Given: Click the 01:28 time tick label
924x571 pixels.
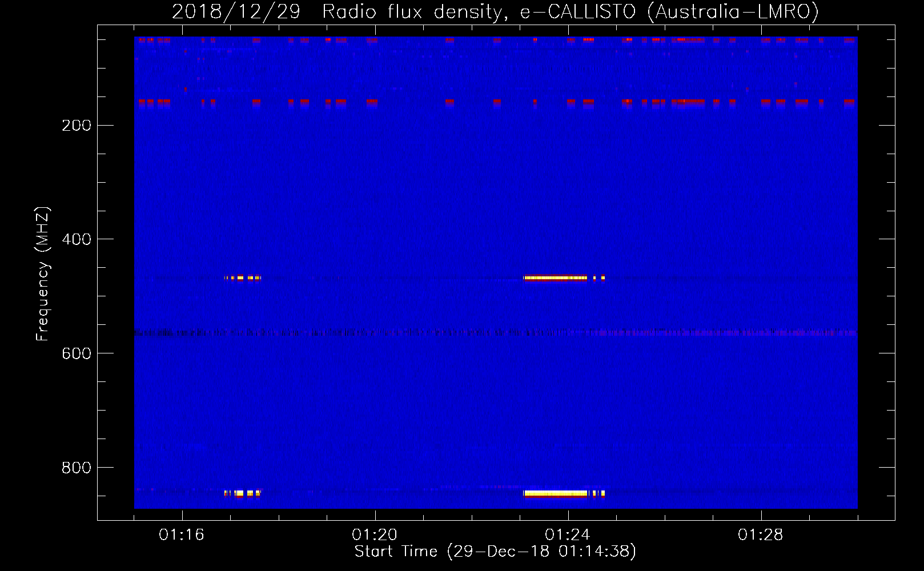Looking at the screenshot, I should pos(761,535).
